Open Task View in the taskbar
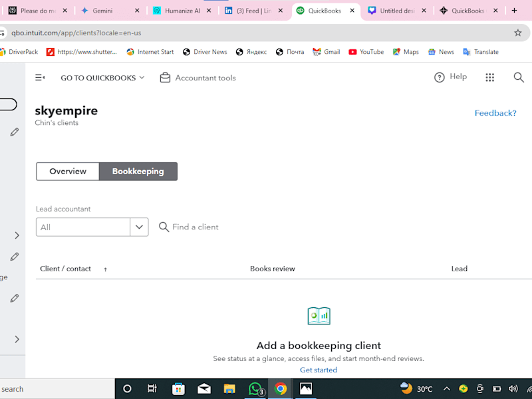 (152, 388)
